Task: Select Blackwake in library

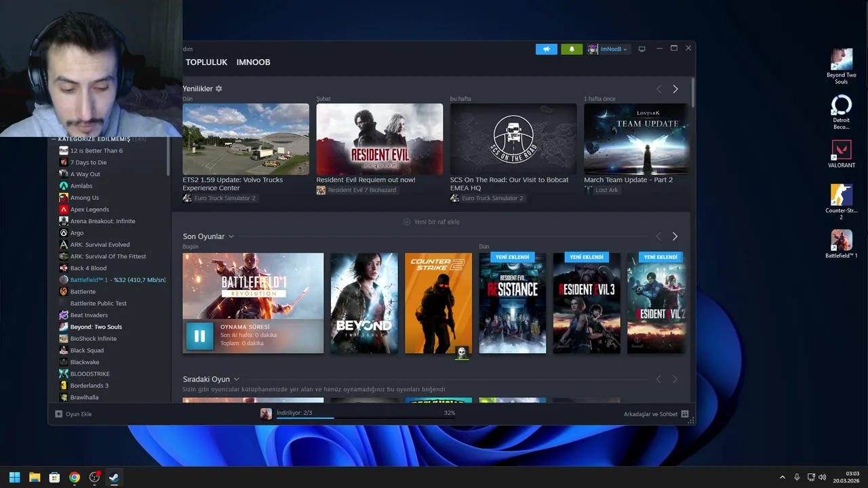Action: pos(84,362)
